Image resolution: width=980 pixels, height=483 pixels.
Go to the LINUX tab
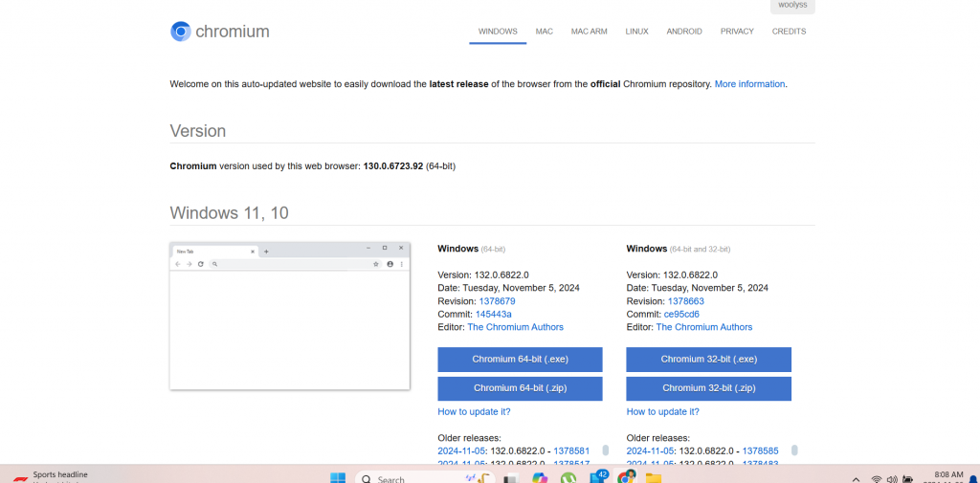click(x=636, y=32)
